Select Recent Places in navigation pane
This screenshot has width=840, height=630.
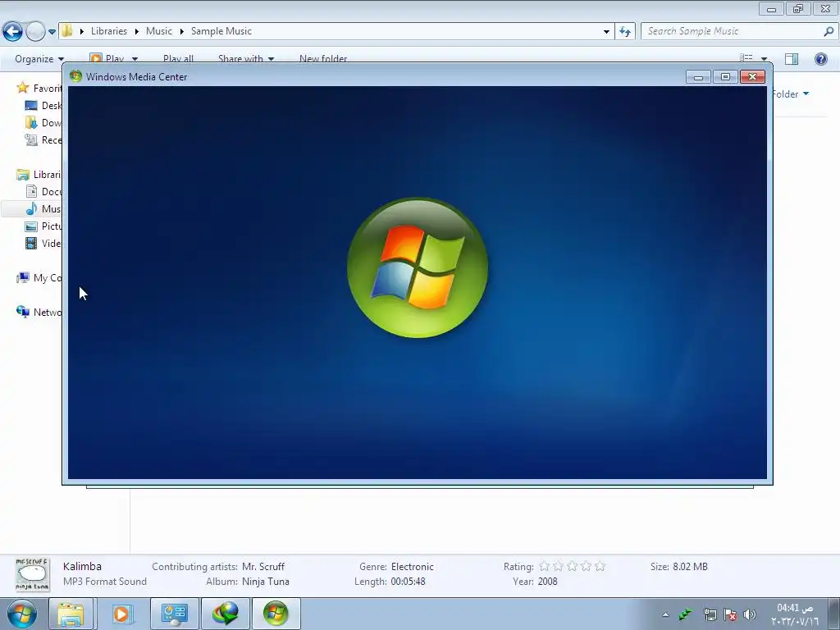coord(44,139)
